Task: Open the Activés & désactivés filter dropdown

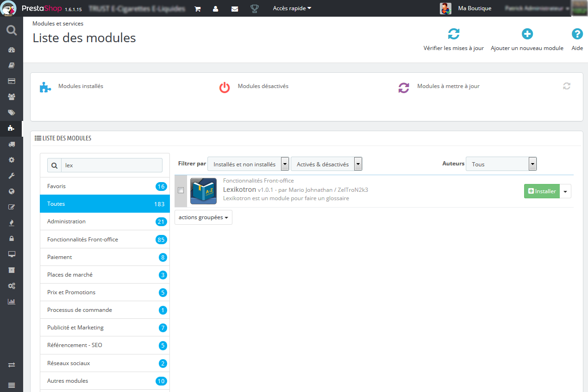Action: click(326, 164)
